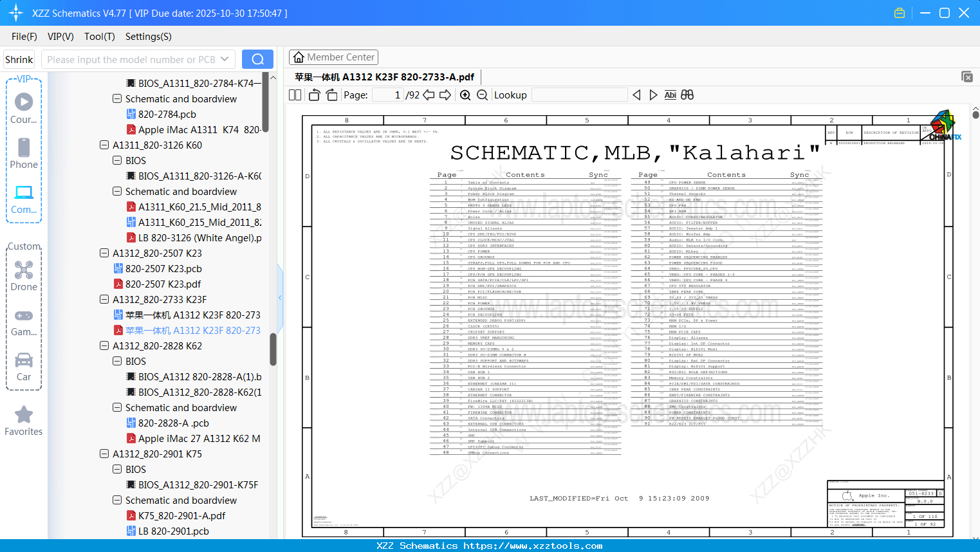Select the Computer category in the sidebar
The image size is (980, 552).
tap(24, 199)
